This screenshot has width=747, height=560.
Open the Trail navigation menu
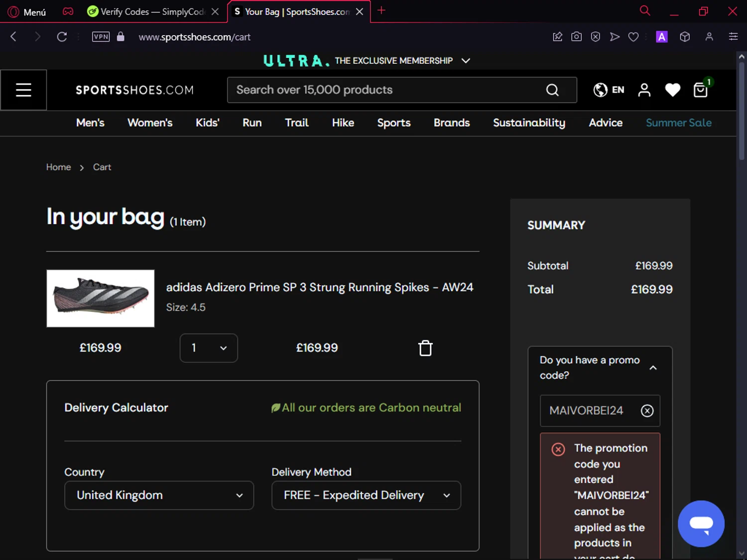tap(297, 123)
